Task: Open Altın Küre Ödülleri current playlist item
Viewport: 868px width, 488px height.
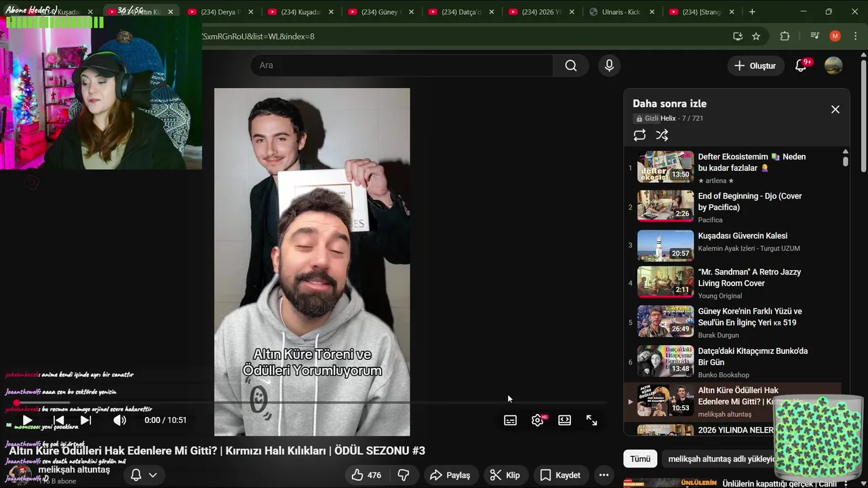Action: 736,401
